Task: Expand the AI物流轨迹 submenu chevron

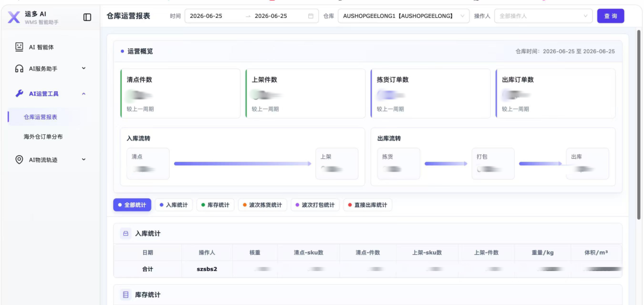Action: tap(84, 159)
